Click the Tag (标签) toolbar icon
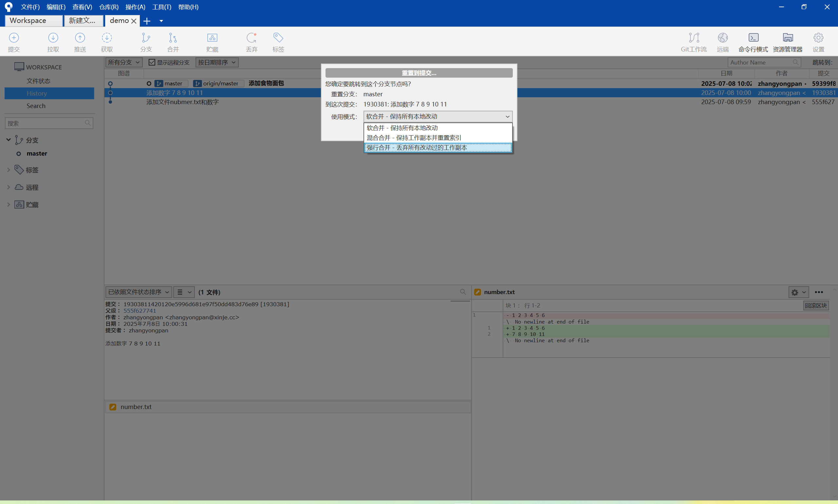This screenshot has width=838, height=504. click(278, 37)
